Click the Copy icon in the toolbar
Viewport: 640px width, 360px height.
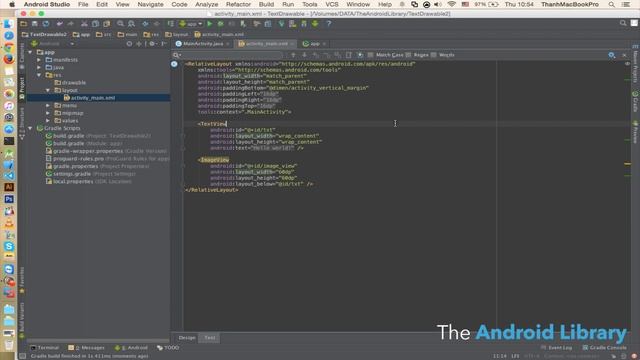click(95, 24)
